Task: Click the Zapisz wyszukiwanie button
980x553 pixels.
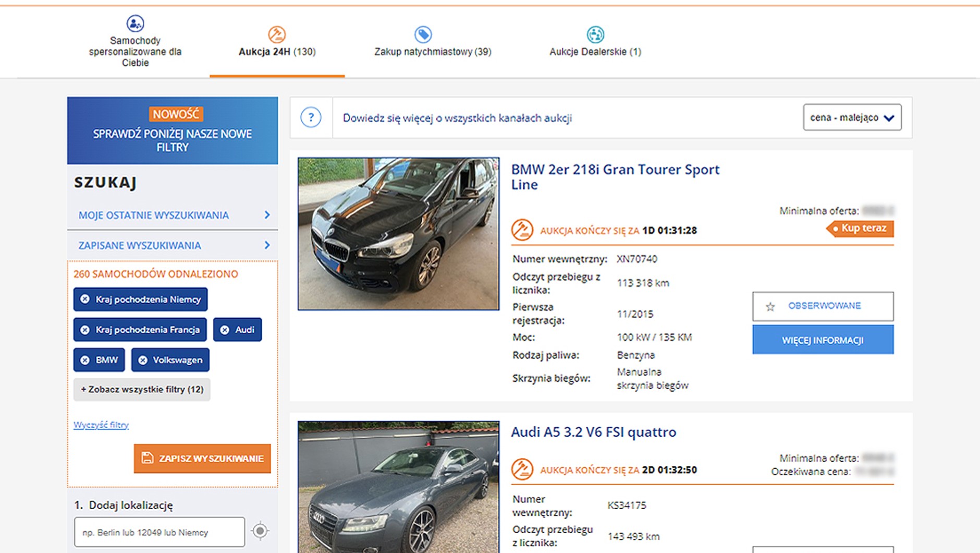Action: [x=202, y=458]
